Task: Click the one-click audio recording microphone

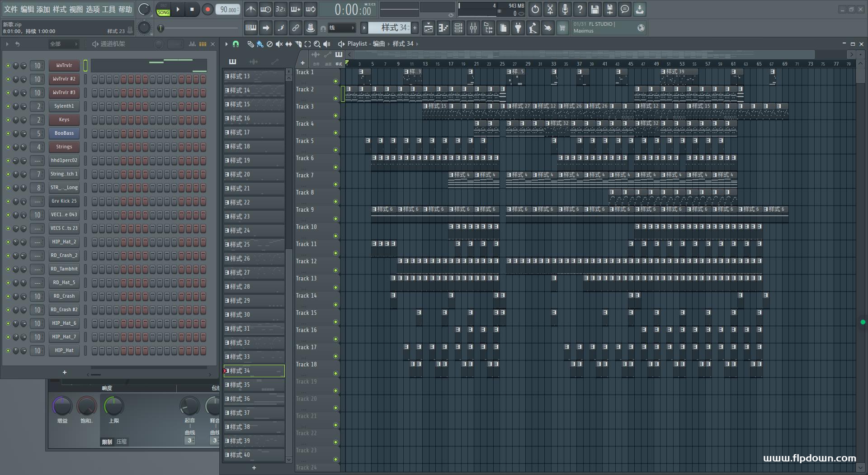Action: (565, 9)
